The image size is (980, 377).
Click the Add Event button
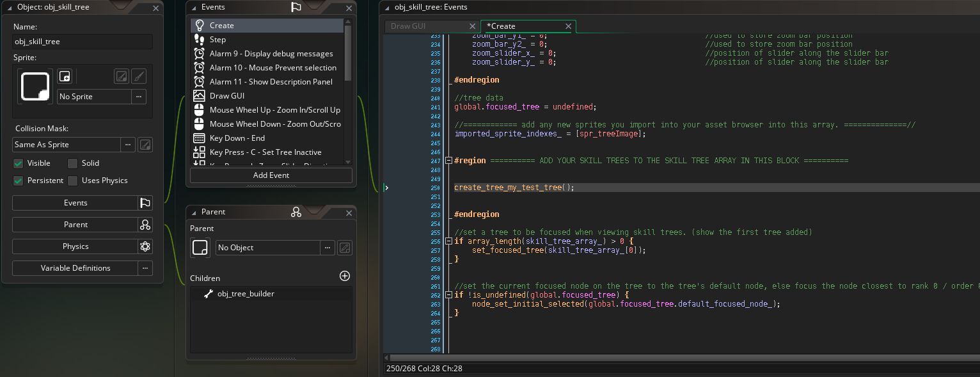(x=271, y=175)
